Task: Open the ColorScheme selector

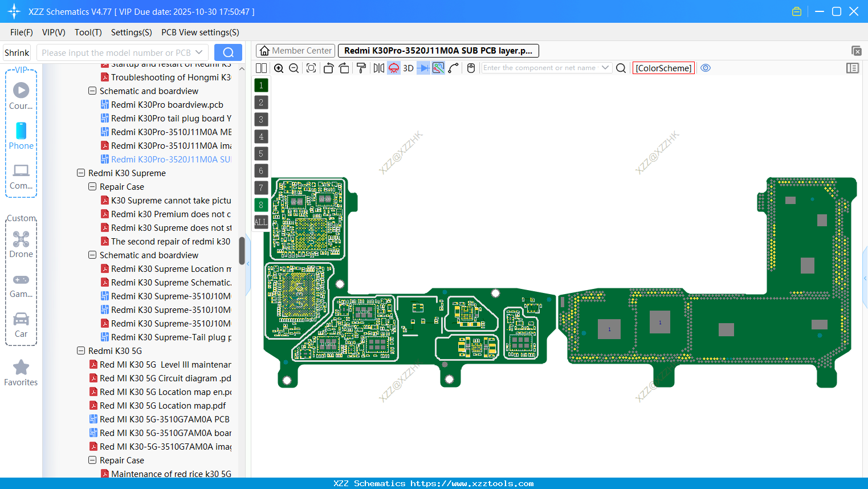Action: tap(663, 68)
